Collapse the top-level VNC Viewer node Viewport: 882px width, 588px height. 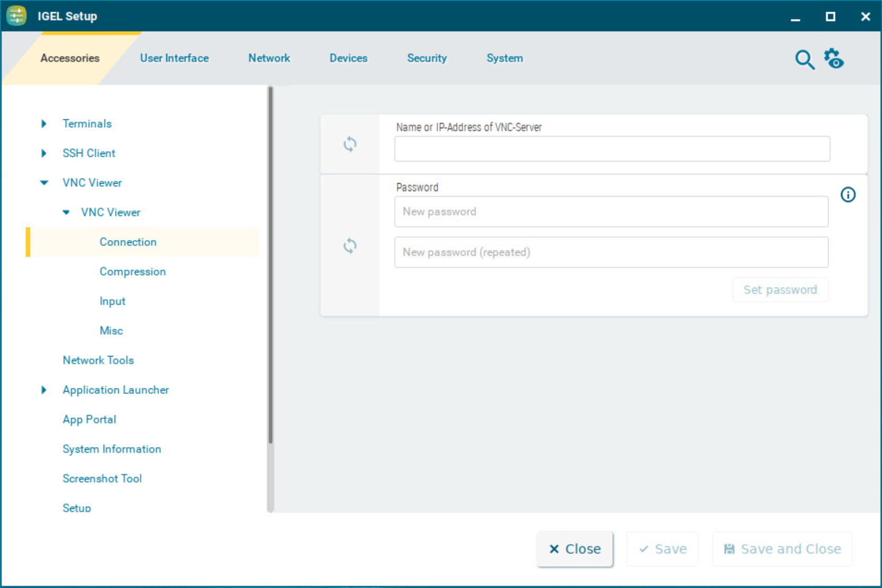pos(44,183)
